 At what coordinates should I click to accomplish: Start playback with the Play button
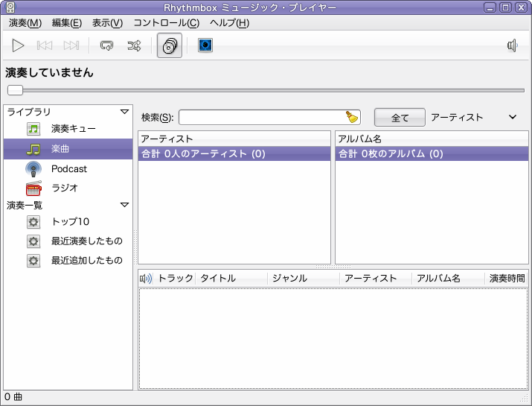[x=18, y=45]
